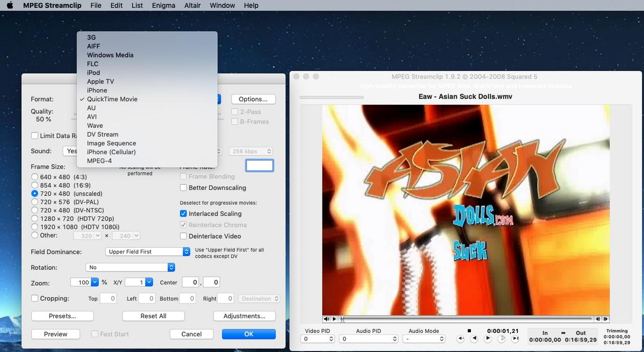Click the Reset All button

tap(153, 316)
